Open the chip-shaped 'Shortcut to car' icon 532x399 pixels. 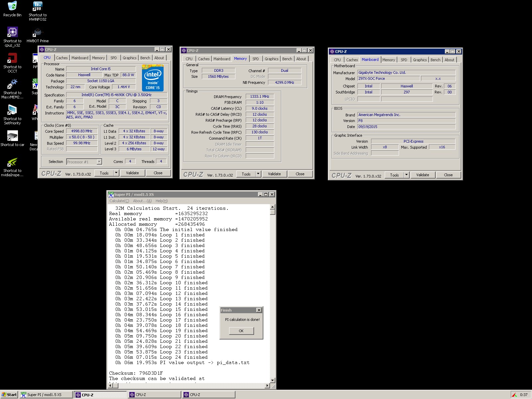pos(12,139)
